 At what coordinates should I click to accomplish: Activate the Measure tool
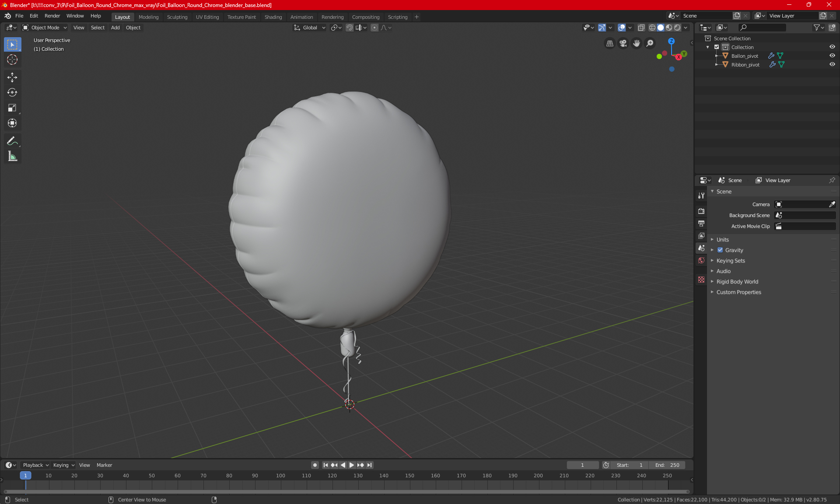[x=12, y=157]
